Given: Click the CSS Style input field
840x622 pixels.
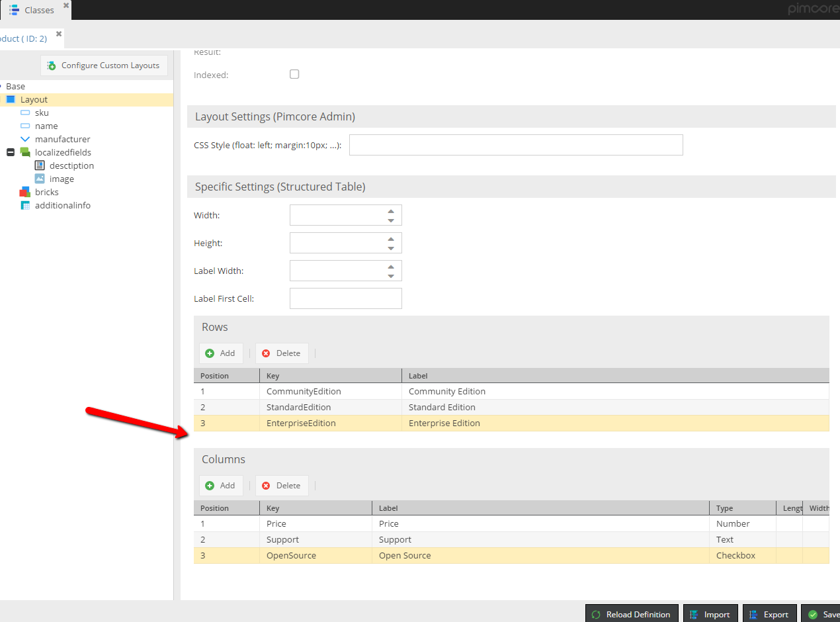Looking at the screenshot, I should pos(515,145).
